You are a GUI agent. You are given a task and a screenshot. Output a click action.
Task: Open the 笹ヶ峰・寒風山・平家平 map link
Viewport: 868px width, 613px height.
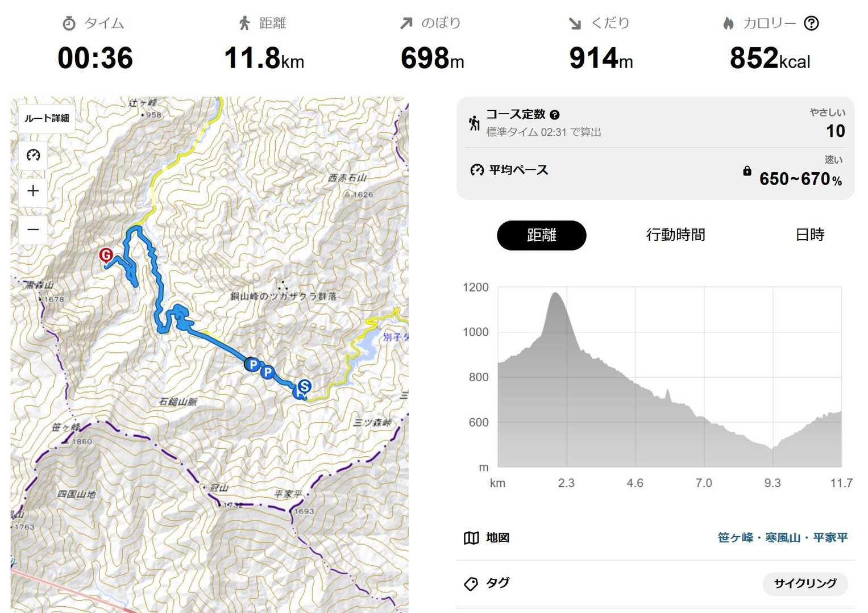(x=782, y=538)
